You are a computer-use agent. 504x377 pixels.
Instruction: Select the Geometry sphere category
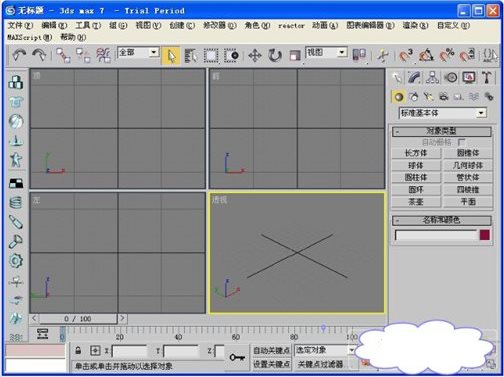398,97
